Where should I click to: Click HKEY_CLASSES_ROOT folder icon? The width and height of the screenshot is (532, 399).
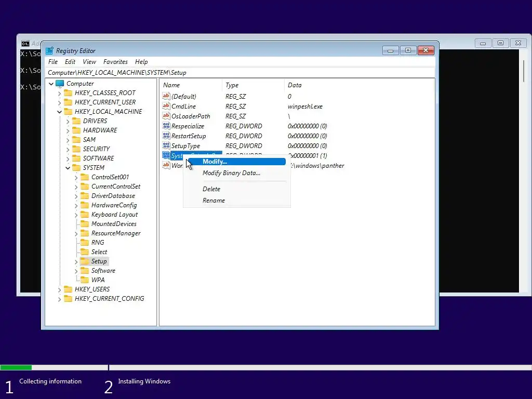tap(68, 93)
